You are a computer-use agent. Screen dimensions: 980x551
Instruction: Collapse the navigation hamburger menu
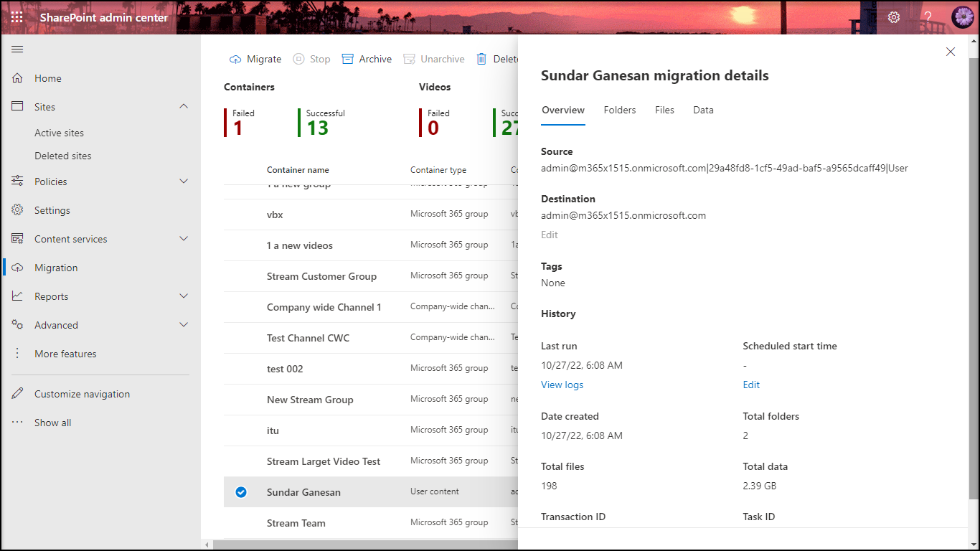click(17, 49)
